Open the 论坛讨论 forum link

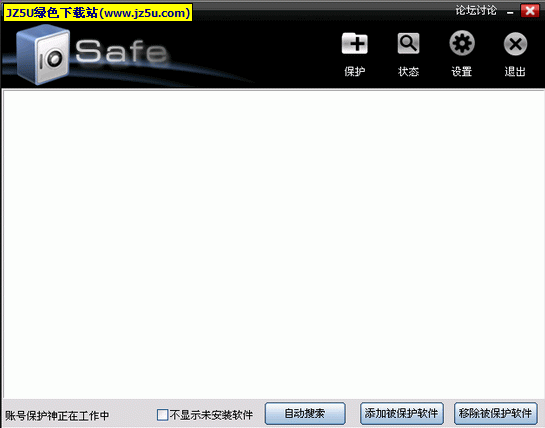[x=476, y=11]
